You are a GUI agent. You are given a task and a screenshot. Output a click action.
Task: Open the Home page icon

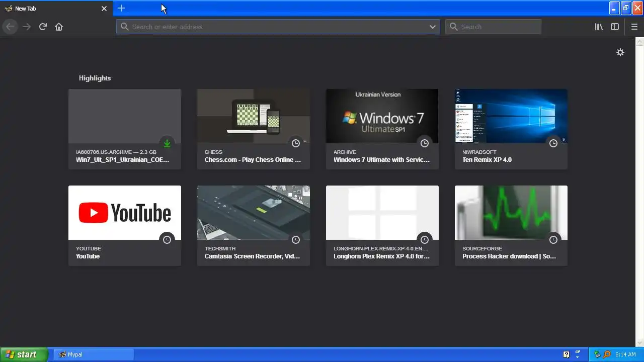(x=59, y=27)
